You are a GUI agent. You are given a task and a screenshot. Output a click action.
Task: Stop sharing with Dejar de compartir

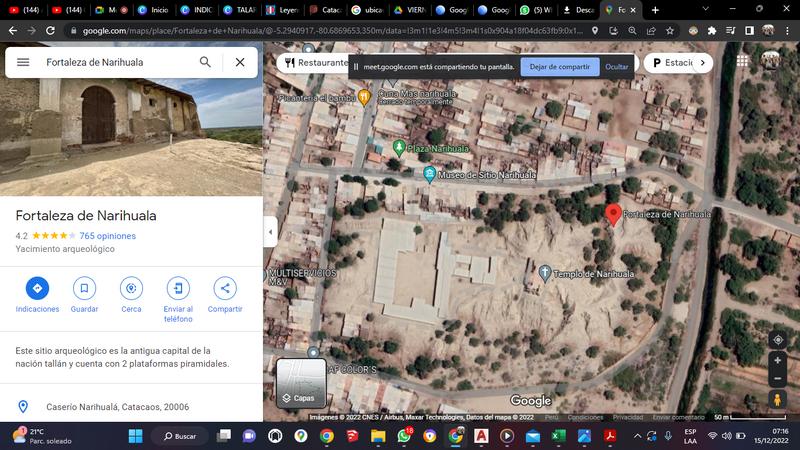(x=560, y=67)
